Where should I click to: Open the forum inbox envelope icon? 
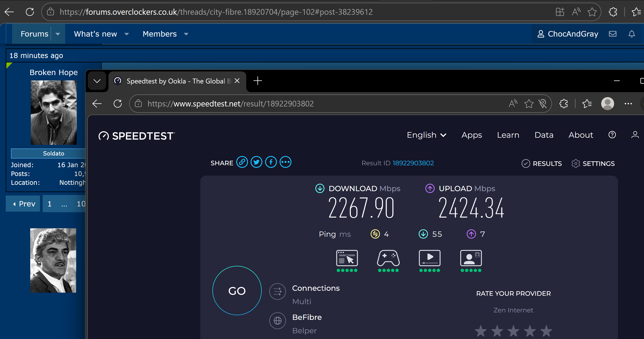click(x=612, y=34)
